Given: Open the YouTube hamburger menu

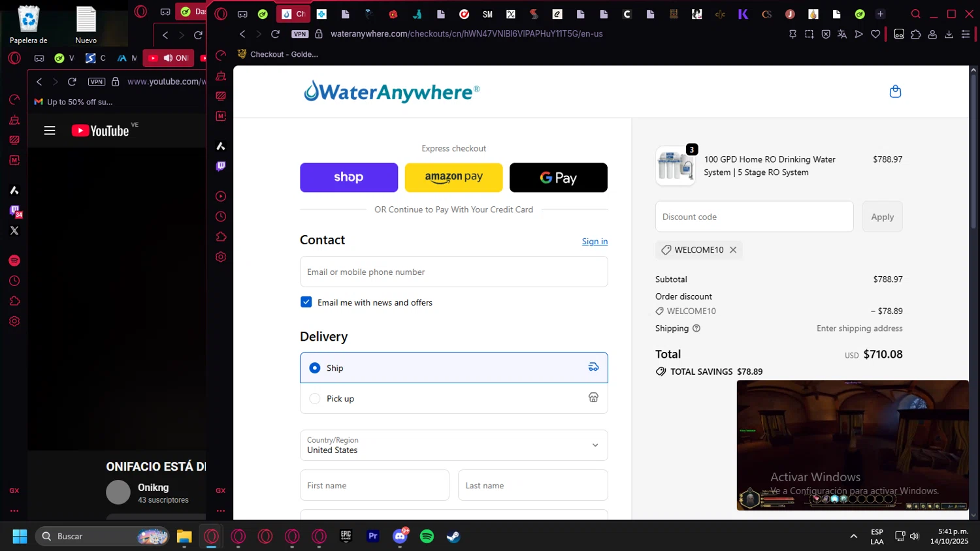Looking at the screenshot, I should [x=50, y=131].
